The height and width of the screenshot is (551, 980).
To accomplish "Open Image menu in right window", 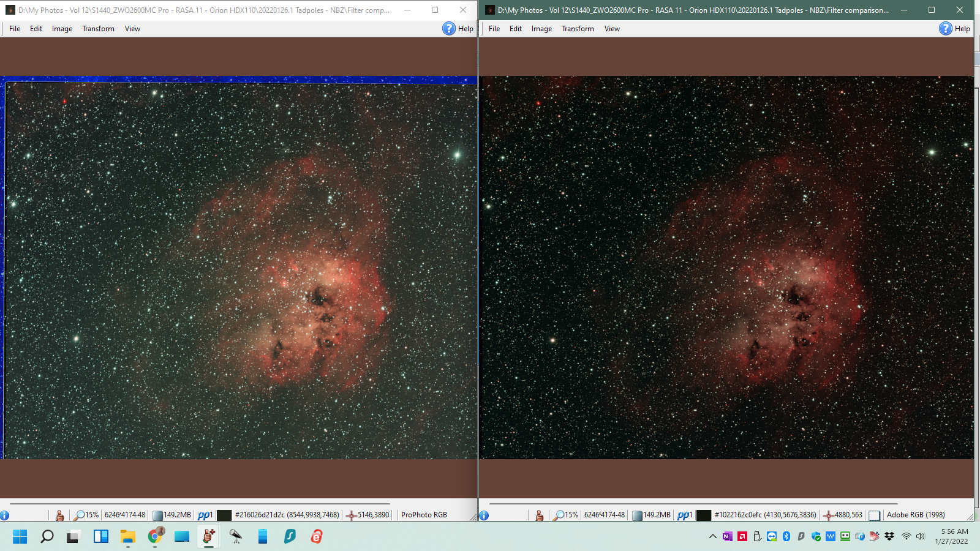I will (541, 29).
